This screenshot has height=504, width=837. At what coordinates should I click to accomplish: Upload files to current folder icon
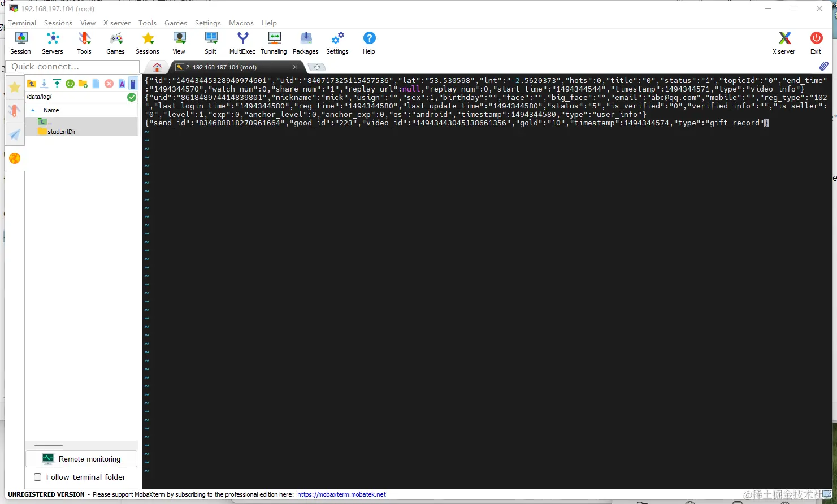click(x=57, y=84)
